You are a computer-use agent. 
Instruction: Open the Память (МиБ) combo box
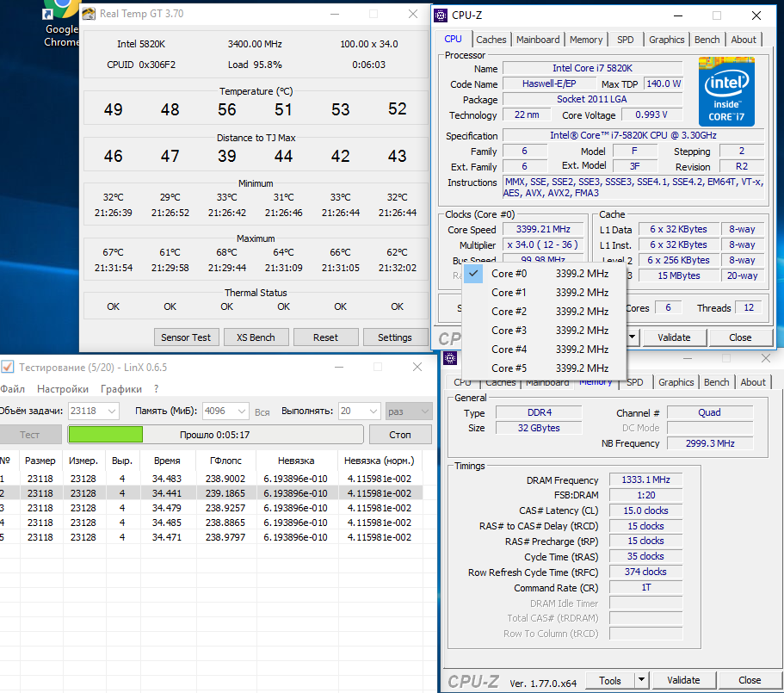point(240,411)
